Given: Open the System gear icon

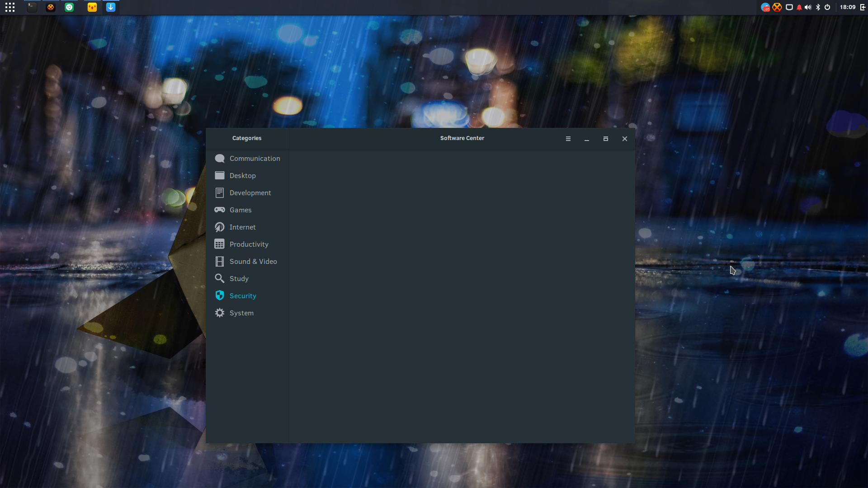Looking at the screenshot, I should click(x=220, y=313).
